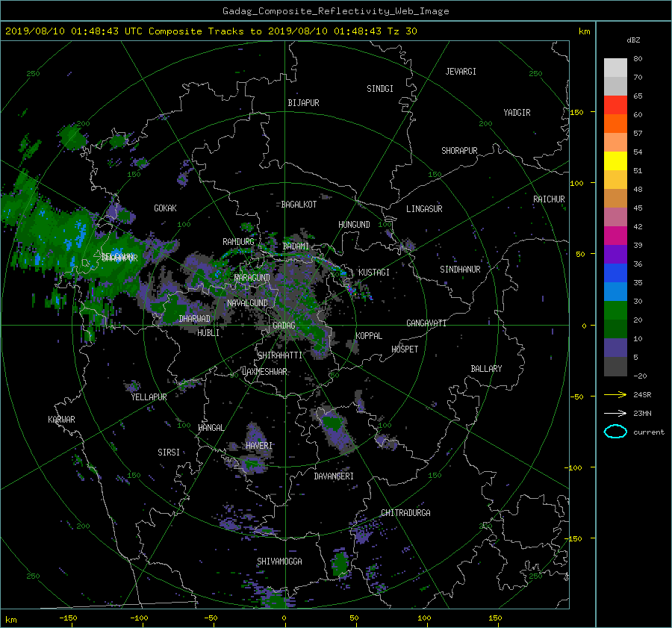This screenshot has width=672, height=628.
Task: Click the Gadag_Composite_Reflectivity_Web_Image title
Action: point(335,11)
